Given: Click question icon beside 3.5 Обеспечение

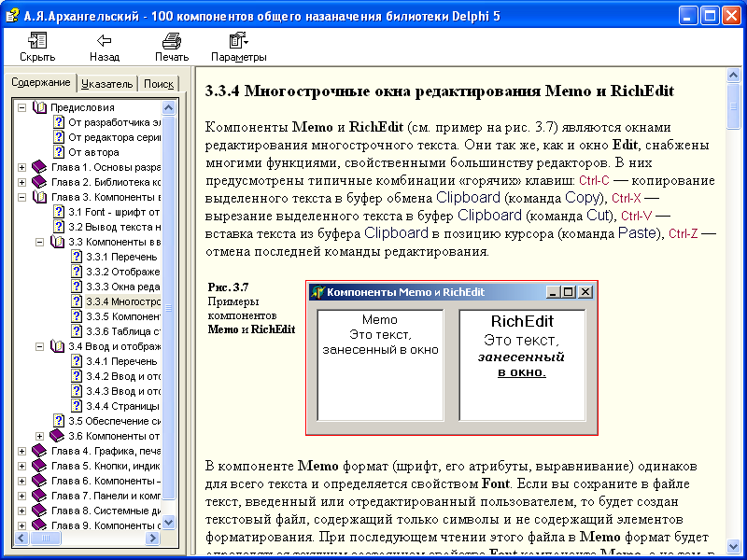Looking at the screenshot, I should (x=59, y=421).
